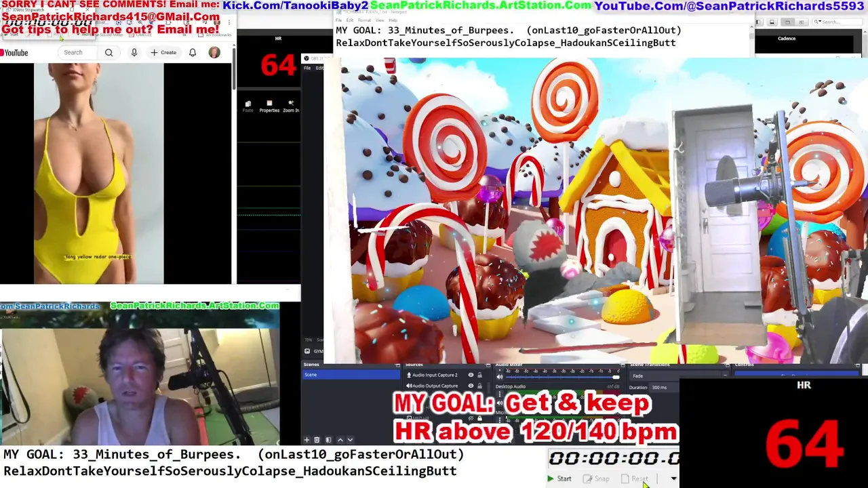The image size is (868, 488).
Task: Toggle lock for Audio Output Capture
Action: click(479, 386)
